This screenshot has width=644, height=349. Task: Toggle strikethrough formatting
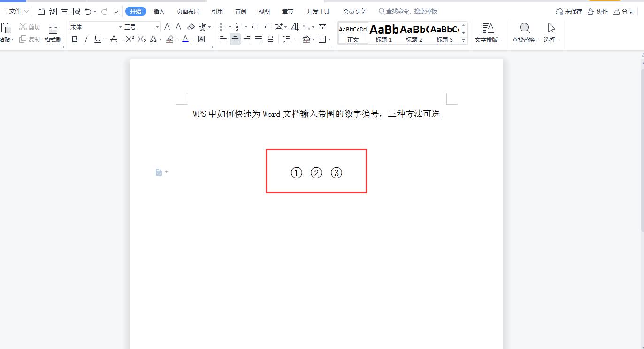113,39
